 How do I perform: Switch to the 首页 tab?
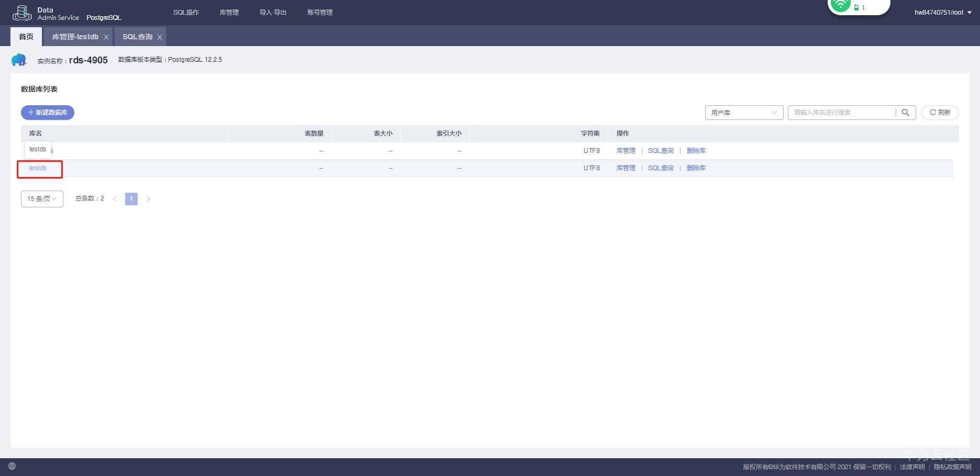click(26, 37)
